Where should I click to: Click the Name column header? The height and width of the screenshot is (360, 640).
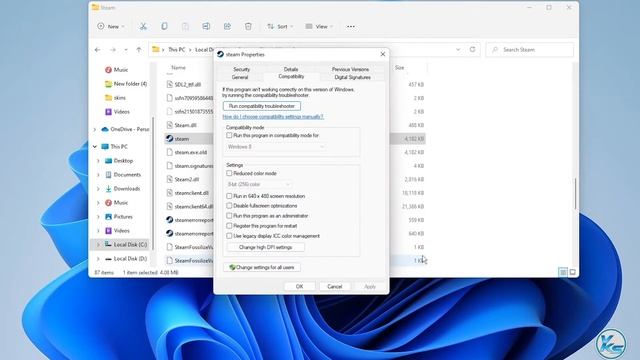tap(179, 68)
